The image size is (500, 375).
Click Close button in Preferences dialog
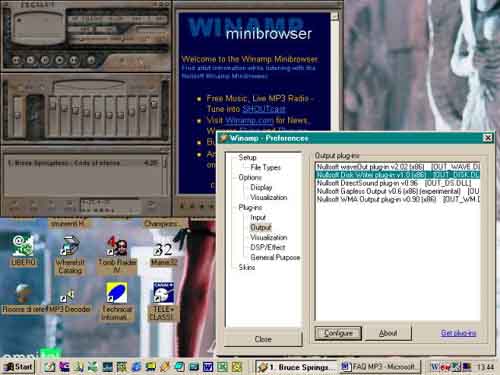click(x=263, y=339)
